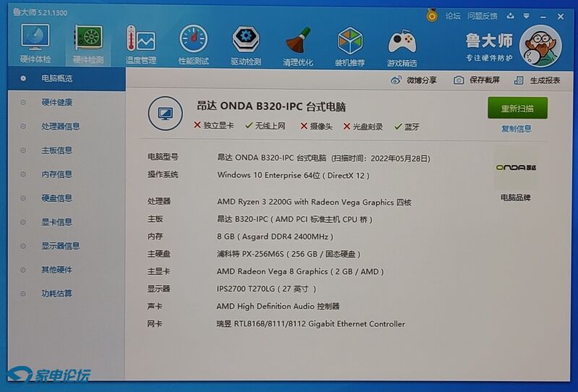Click the 无线上网 status indicator
The height and width of the screenshot is (392, 578).
(265, 126)
